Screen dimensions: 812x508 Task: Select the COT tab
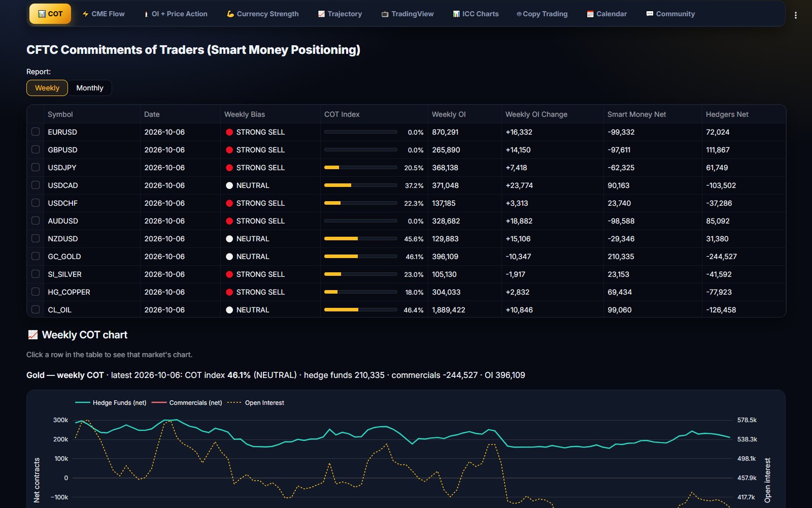coord(50,14)
